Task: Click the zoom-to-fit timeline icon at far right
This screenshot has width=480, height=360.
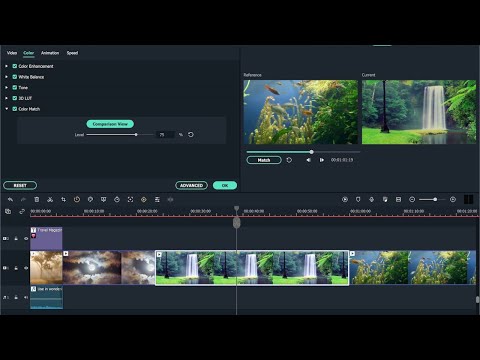Action: (468, 199)
